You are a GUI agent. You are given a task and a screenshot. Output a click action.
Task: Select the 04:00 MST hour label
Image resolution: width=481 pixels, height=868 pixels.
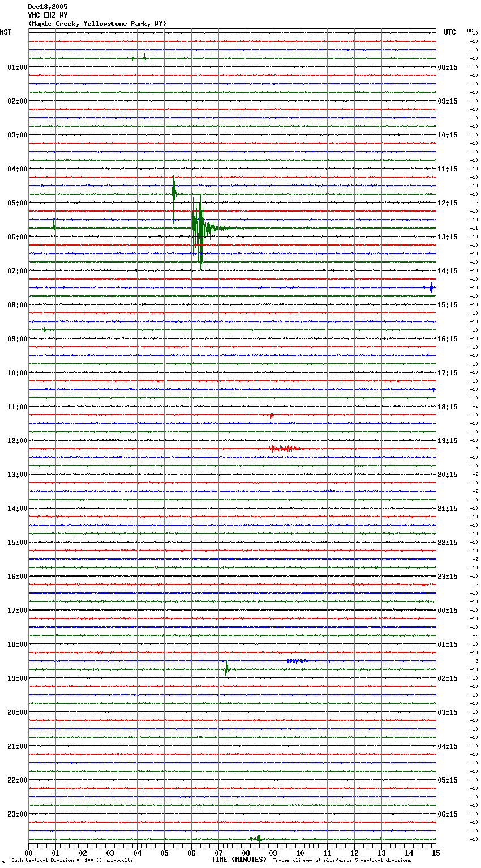(x=18, y=169)
